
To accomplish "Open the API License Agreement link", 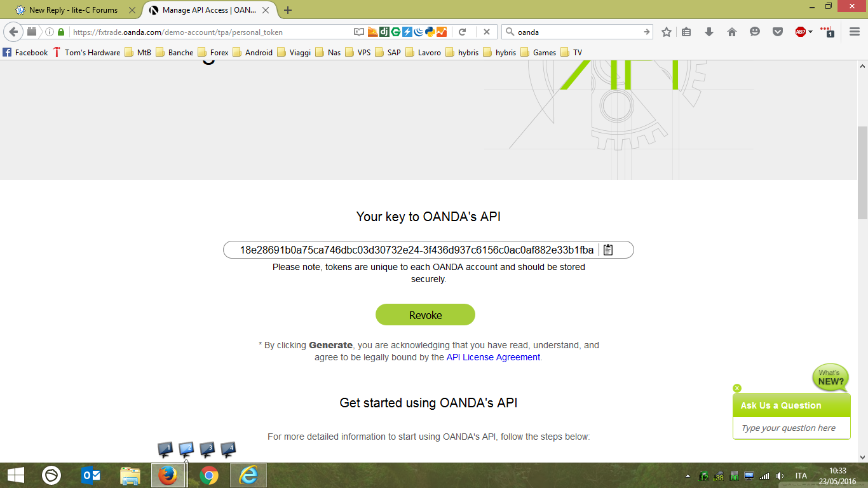I will tap(493, 357).
